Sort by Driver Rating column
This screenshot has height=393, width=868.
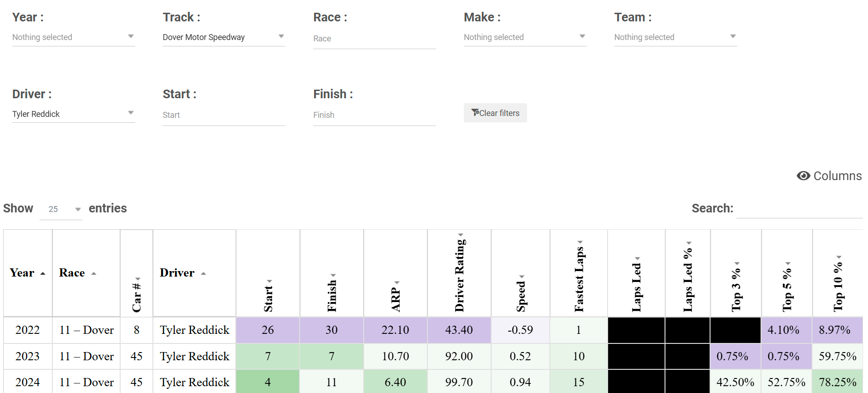pyautogui.click(x=459, y=273)
